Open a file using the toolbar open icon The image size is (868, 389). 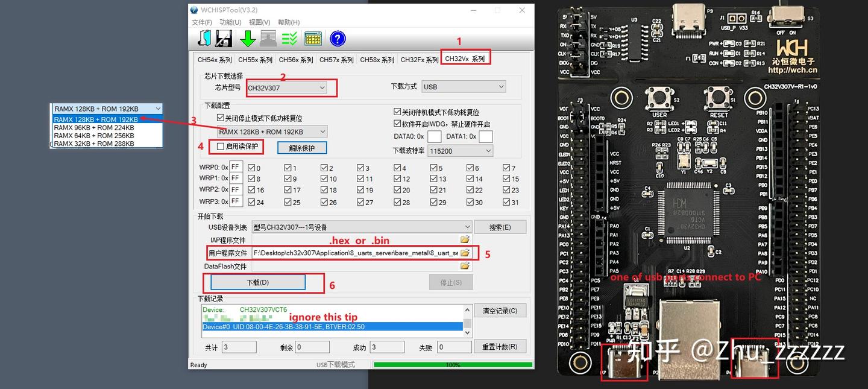tap(203, 38)
